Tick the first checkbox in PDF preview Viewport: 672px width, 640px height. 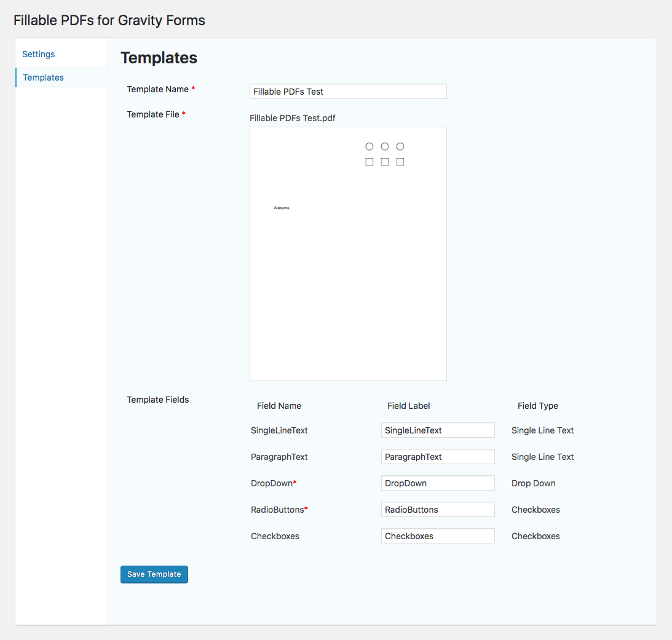point(370,162)
